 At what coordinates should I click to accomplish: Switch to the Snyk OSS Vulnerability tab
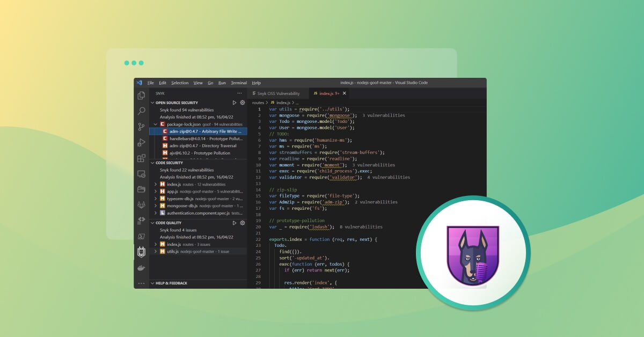277,93
